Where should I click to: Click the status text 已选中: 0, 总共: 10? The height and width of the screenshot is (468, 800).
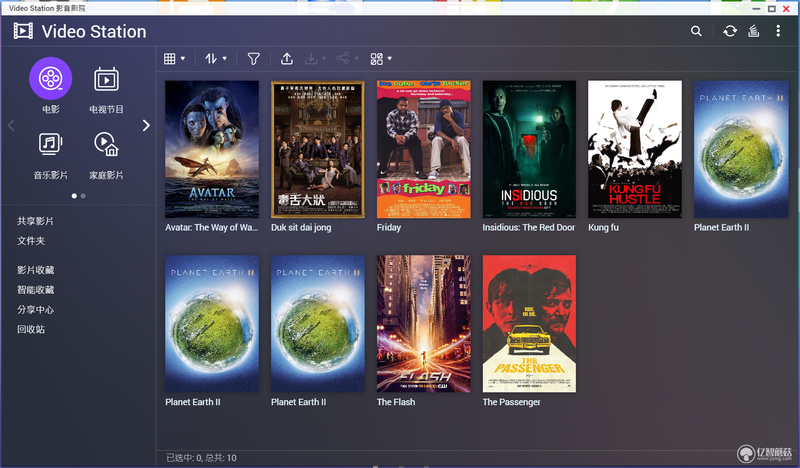(x=202, y=458)
